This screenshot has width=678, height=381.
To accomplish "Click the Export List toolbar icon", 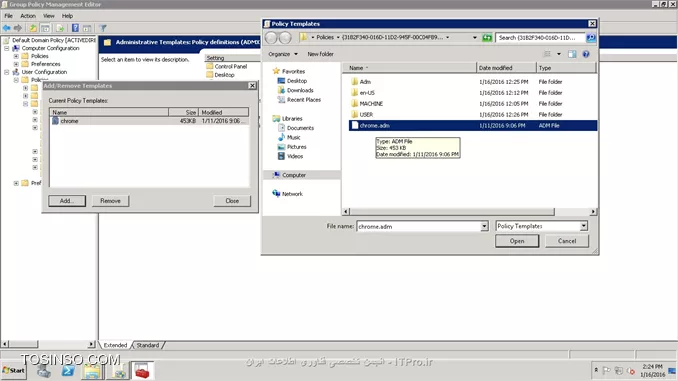I will pos(60,28).
